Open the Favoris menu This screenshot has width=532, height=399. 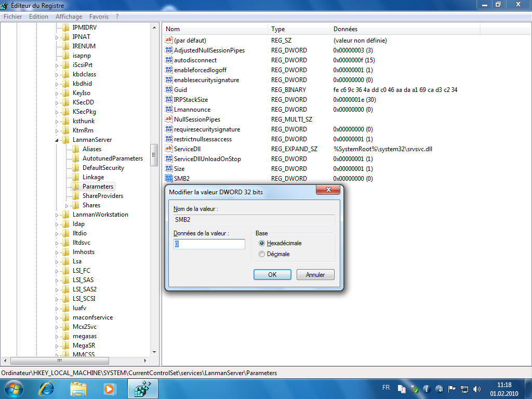(x=99, y=17)
